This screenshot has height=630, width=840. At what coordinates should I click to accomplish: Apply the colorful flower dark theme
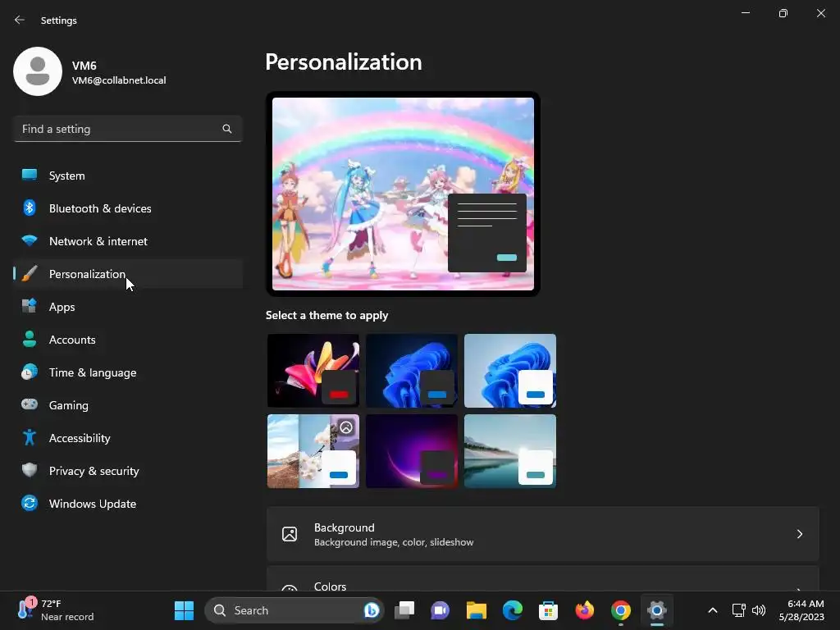point(313,371)
